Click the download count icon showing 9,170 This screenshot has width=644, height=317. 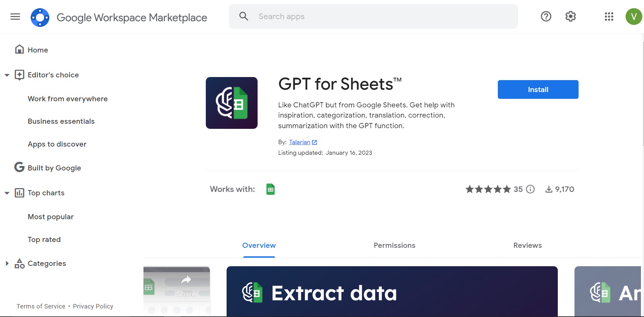pyautogui.click(x=549, y=189)
